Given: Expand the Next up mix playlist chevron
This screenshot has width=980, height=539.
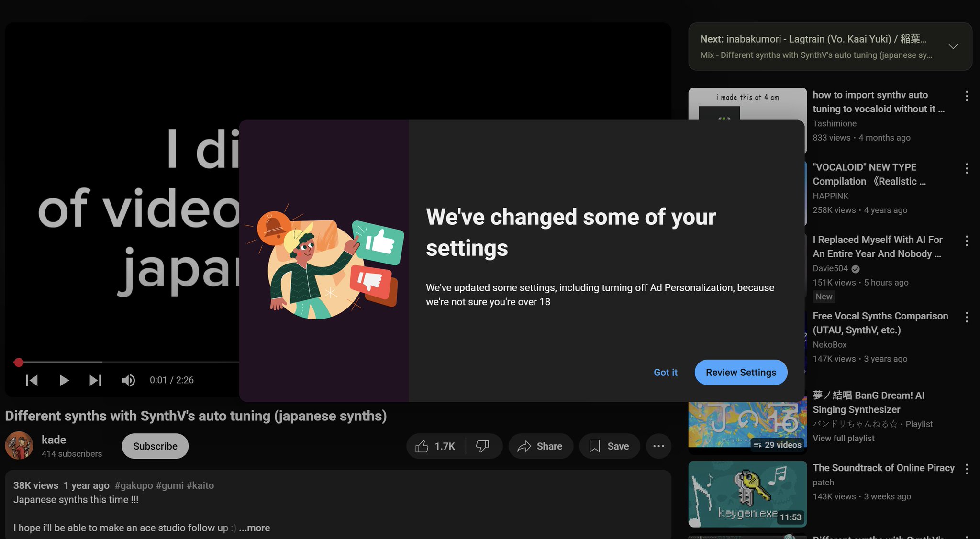Looking at the screenshot, I should click(953, 46).
